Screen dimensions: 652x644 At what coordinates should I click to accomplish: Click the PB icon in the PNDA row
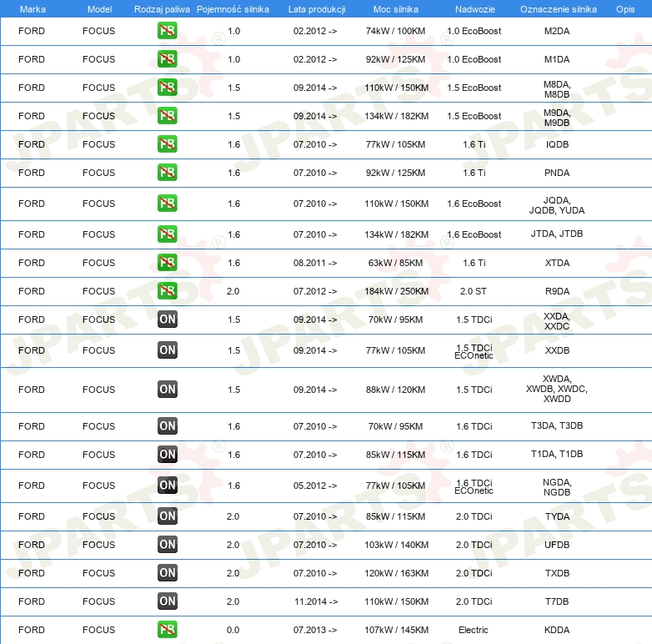(167, 173)
